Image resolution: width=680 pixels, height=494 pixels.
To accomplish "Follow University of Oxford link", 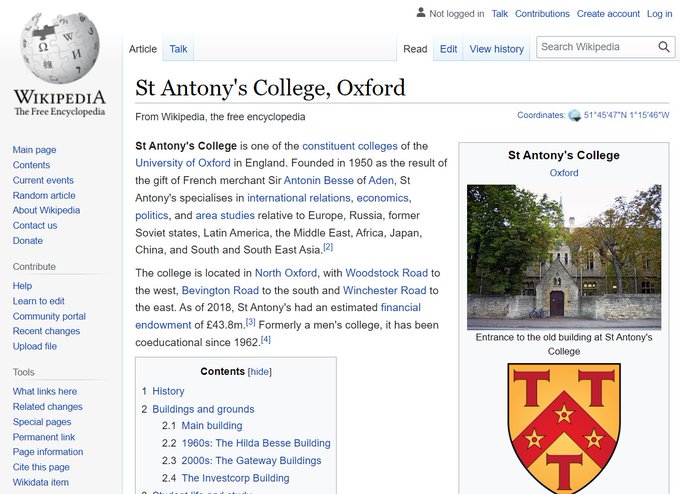I will point(183,163).
